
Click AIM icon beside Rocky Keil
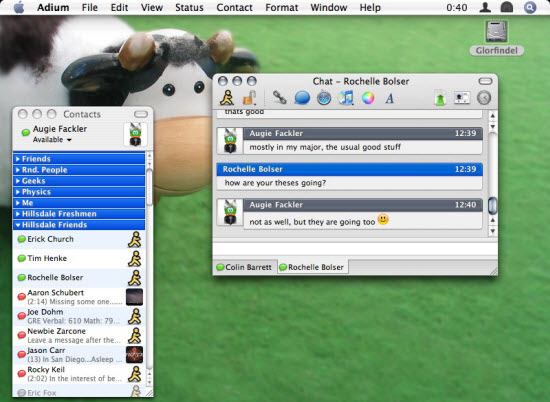pos(134,374)
